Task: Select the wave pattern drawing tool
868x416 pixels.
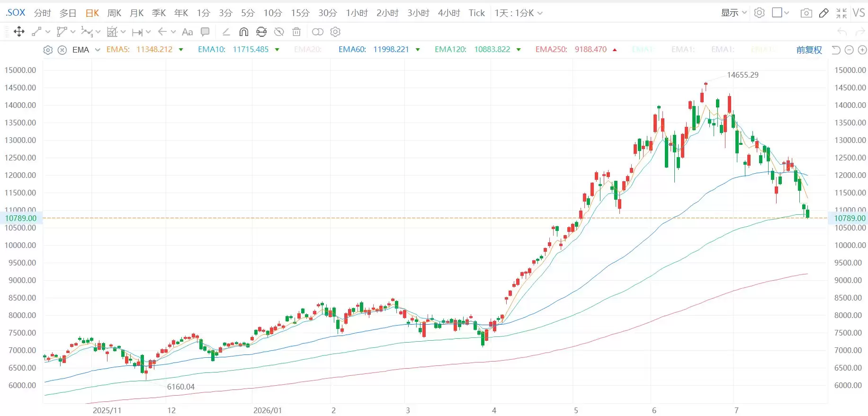Action: (87, 32)
